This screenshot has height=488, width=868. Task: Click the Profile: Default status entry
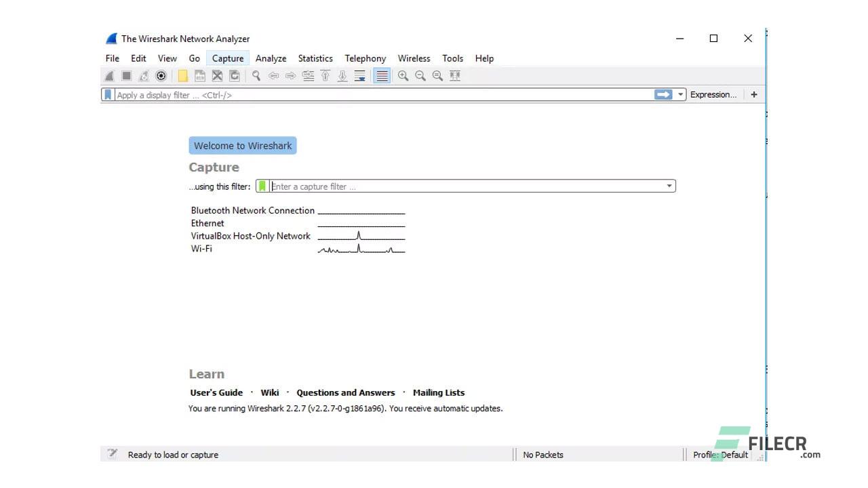coord(720,455)
